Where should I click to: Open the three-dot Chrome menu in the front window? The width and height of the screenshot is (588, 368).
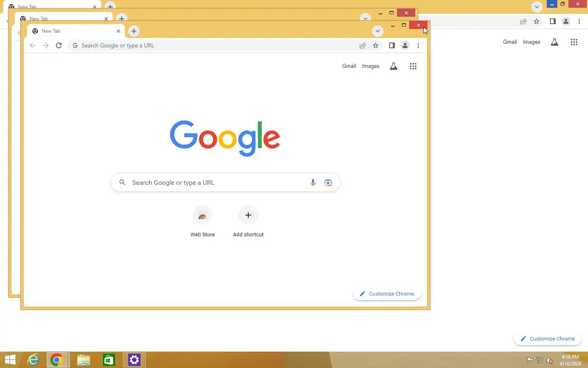click(418, 45)
